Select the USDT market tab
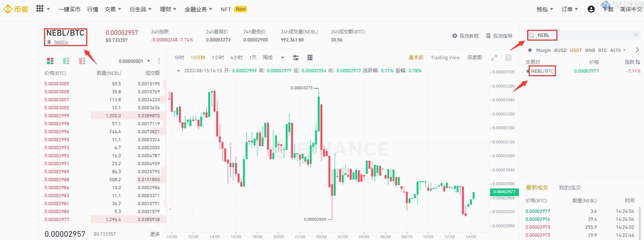Image resolution: width=644 pixels, height=240 pixels. point(576,50)
